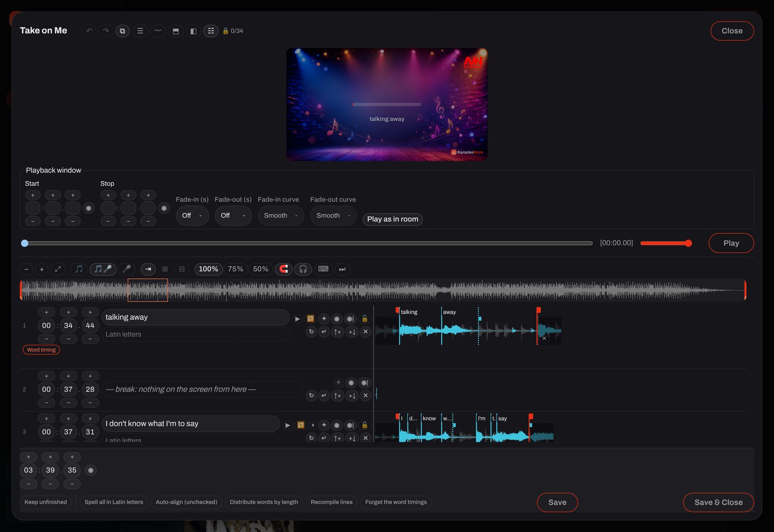
Task: Click the skip-to-end icon in toolbar
Action: pos(342,269)
